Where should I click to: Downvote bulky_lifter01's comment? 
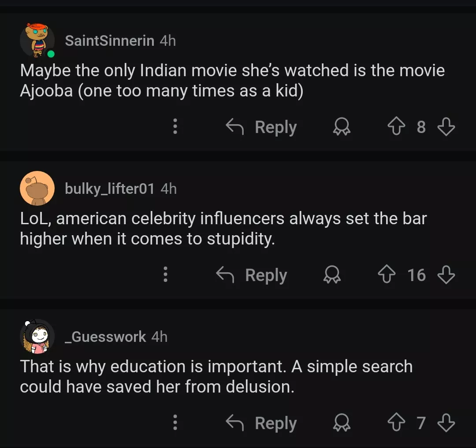pyautogui.click(x=446, y=275)
